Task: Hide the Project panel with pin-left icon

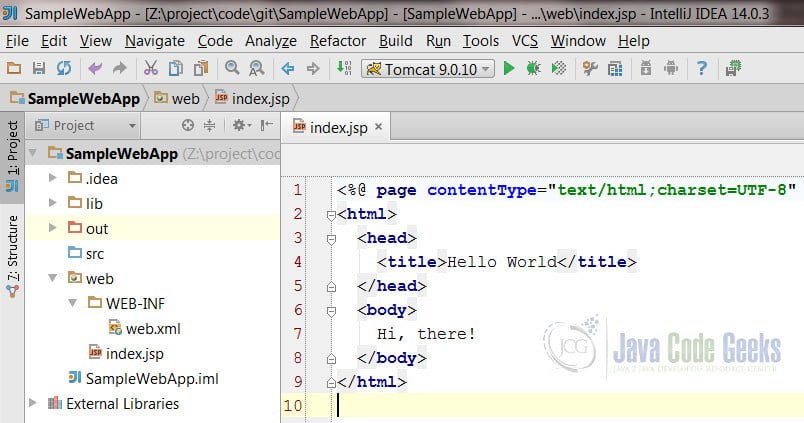Action: pos(267,125)
